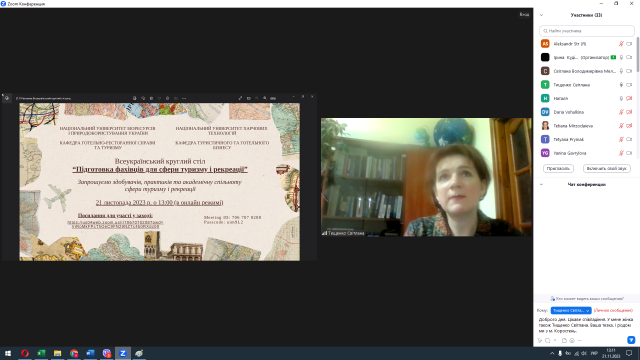Click Тищенко Світлана's video tile
Viewport: 640px width, 360px height.
pyautogui.click(x=426, y=177)
